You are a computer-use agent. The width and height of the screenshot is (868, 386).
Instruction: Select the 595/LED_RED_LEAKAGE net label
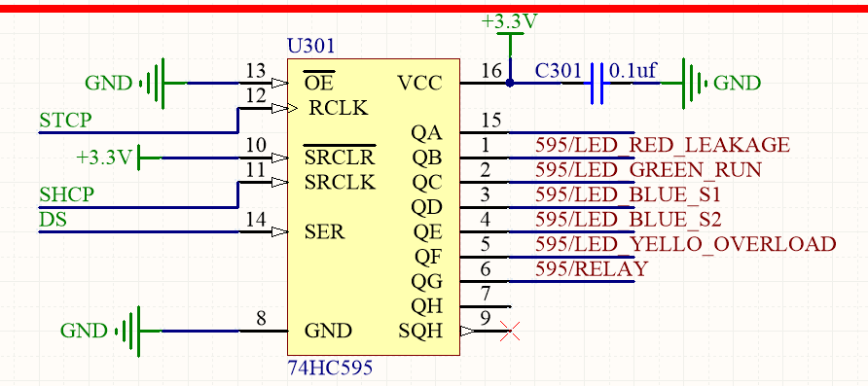662,145
